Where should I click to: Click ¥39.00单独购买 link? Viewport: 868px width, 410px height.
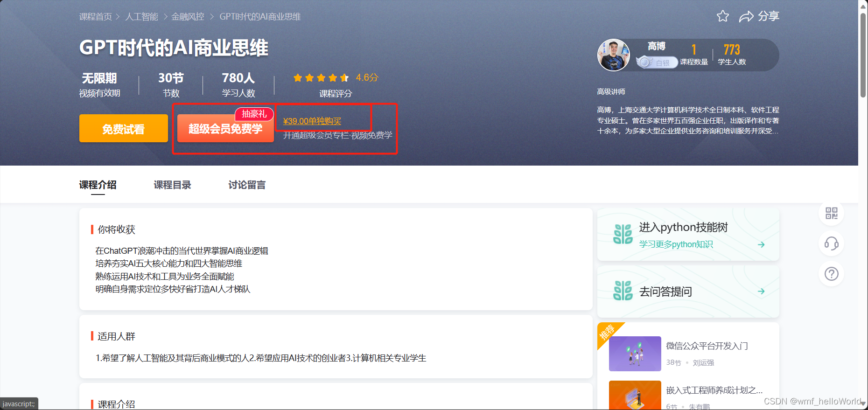[x=312, y=121]
